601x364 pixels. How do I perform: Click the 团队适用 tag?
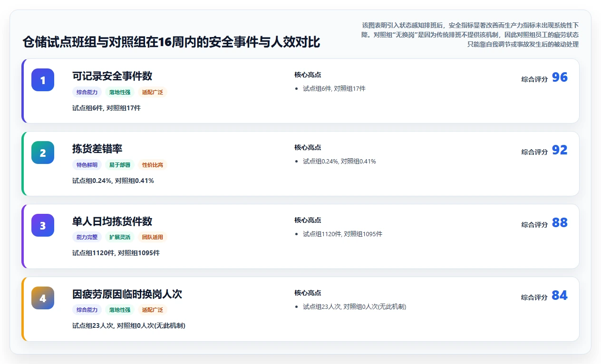click(153, 238)
